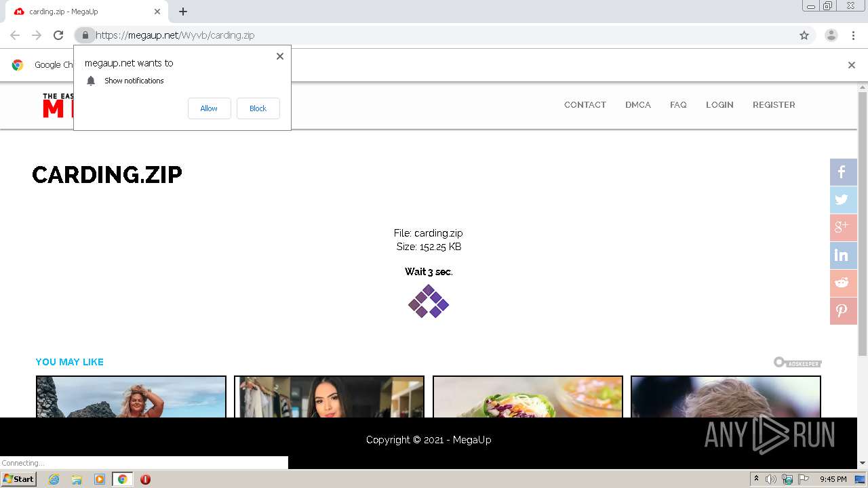Screen dimensions: 868x488
Task: Click the AdsKeeper logo
Action: pos(797,363)
